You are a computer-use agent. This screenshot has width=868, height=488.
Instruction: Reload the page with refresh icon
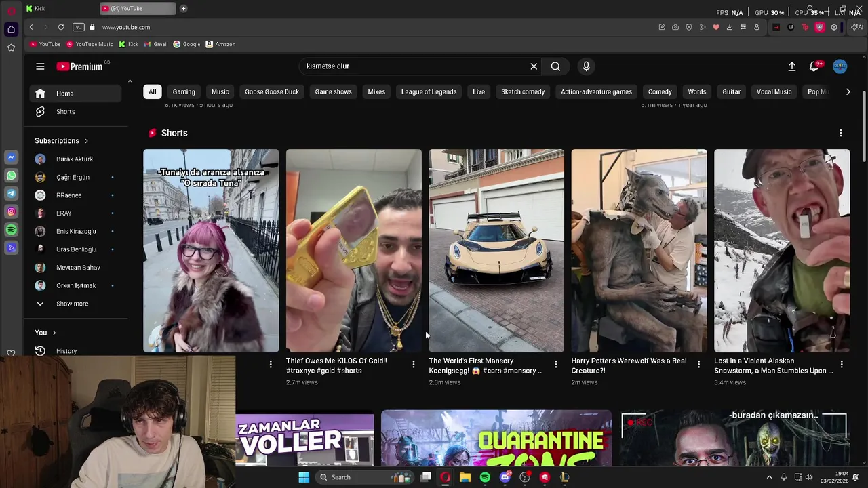pos(61,27)
